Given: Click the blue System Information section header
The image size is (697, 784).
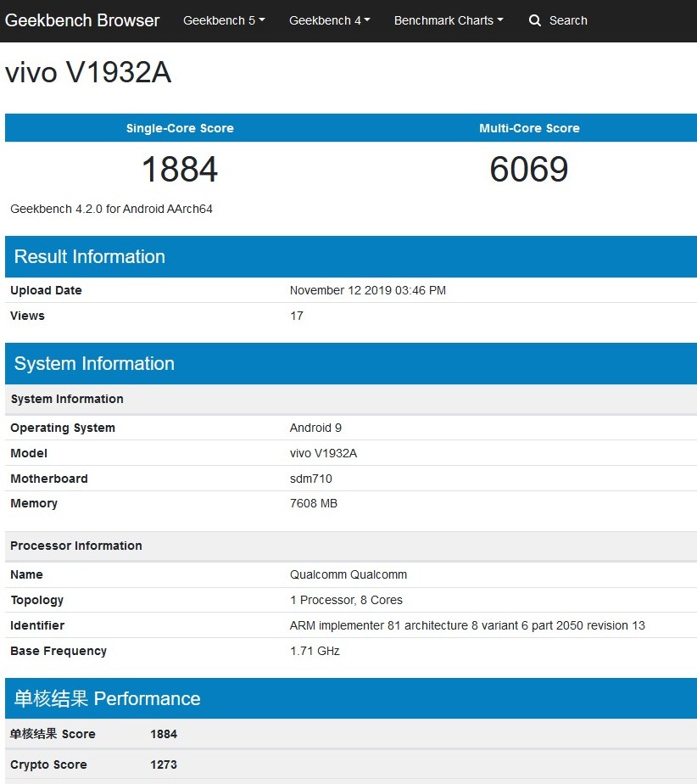Looking at the screenshot, I should (351, 363).
